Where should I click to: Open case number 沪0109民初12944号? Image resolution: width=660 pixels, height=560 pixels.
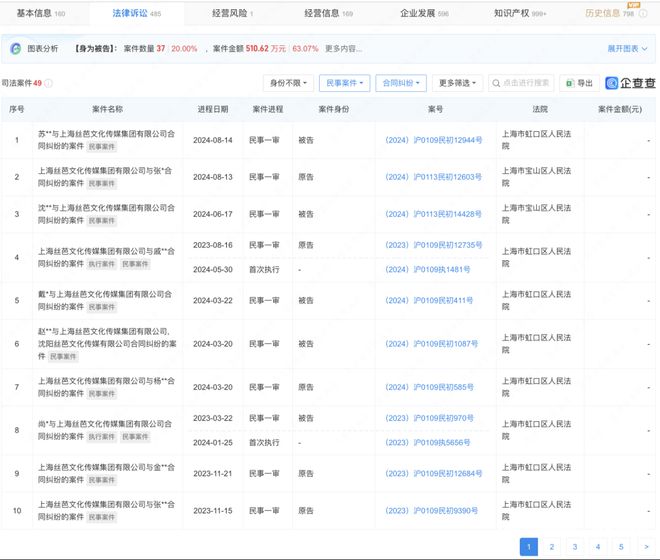(x=434, y=140)
